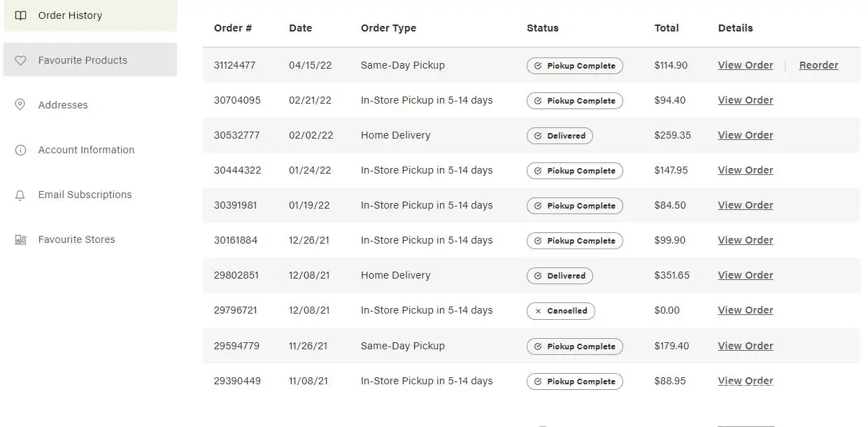View Order for order 31124477

(x=745, y=65)
